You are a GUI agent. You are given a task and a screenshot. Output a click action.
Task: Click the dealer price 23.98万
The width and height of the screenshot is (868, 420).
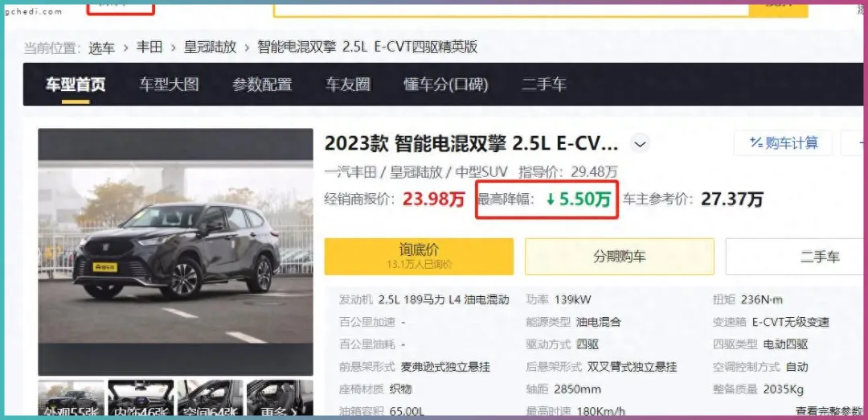pos(433,199)
